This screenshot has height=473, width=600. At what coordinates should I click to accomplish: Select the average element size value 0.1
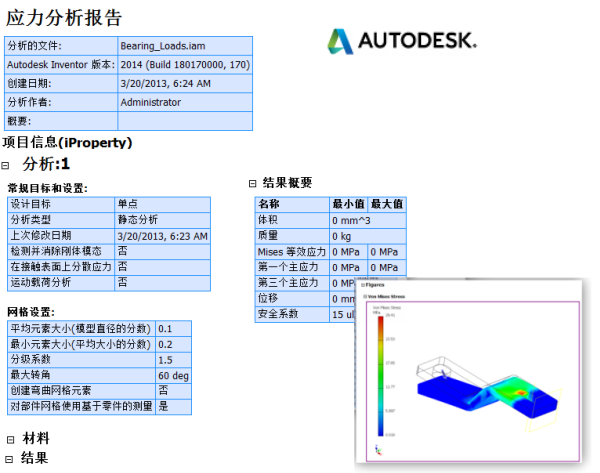click(165, 329)
